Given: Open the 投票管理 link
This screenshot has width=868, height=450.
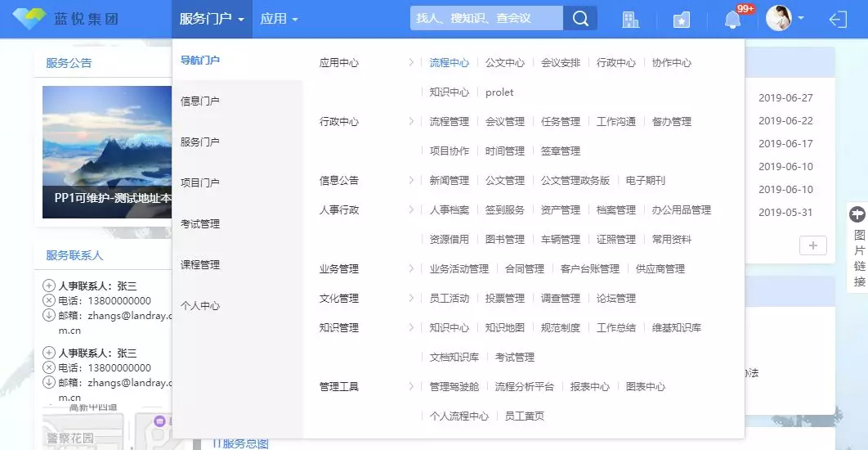Looking at the screenshot, I should [505, 298].
